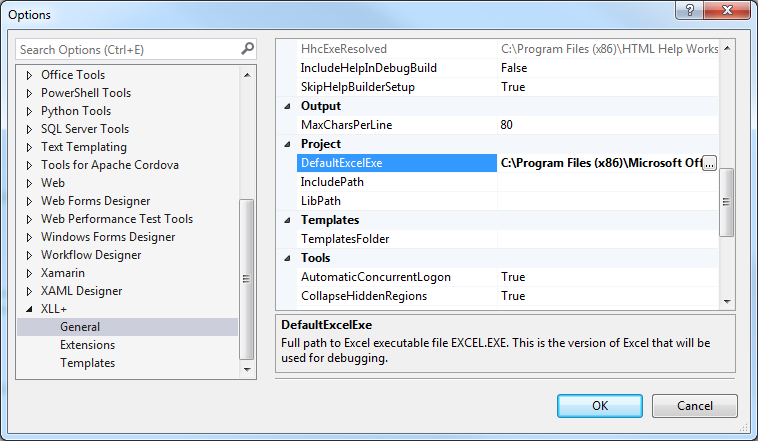This screenshot has height=441, width=758.
Task: Click the tree scroll down arrow
Action: [247, 369]
